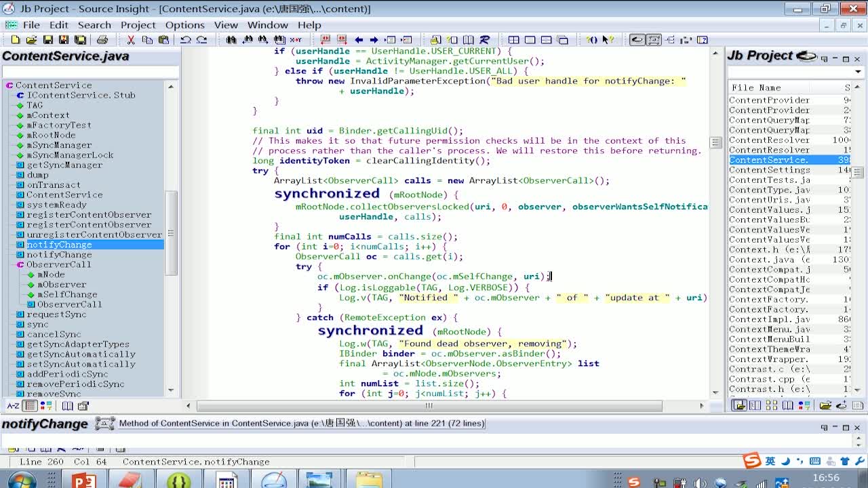Click the Undo arrow icon
The width and height of the screenshot is (868, 488).
(x=185, y=40)
